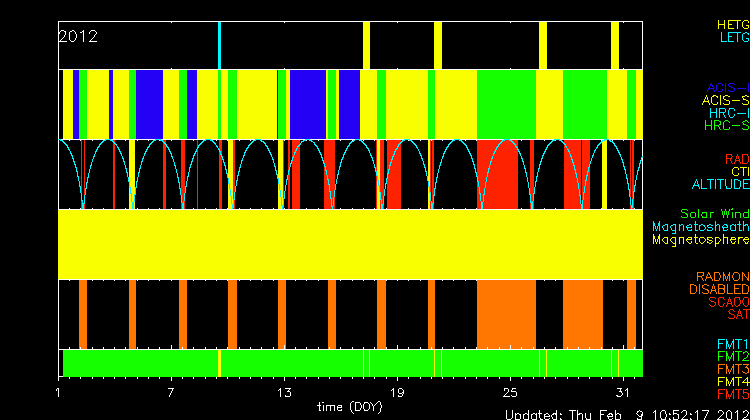This screenshot has width=750, height=420.
Task: Click the wide yellow Magnetosphere band
Action: pos(350,243)
